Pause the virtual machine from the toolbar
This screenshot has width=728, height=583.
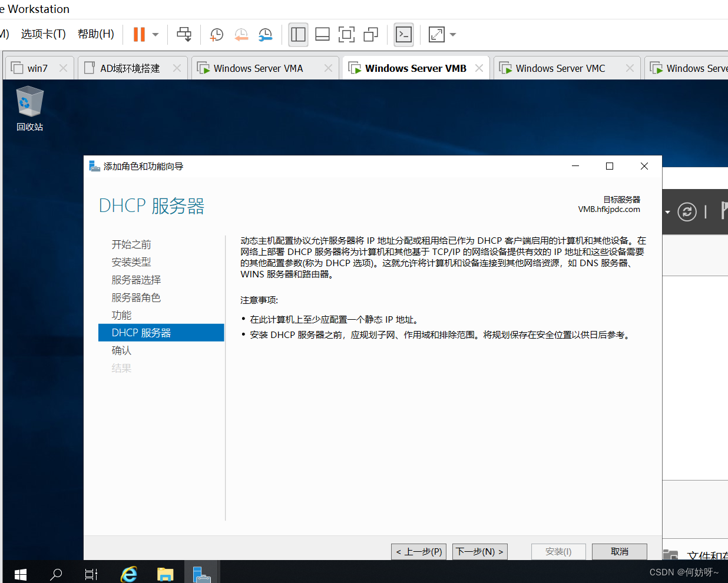pos(139,35)
